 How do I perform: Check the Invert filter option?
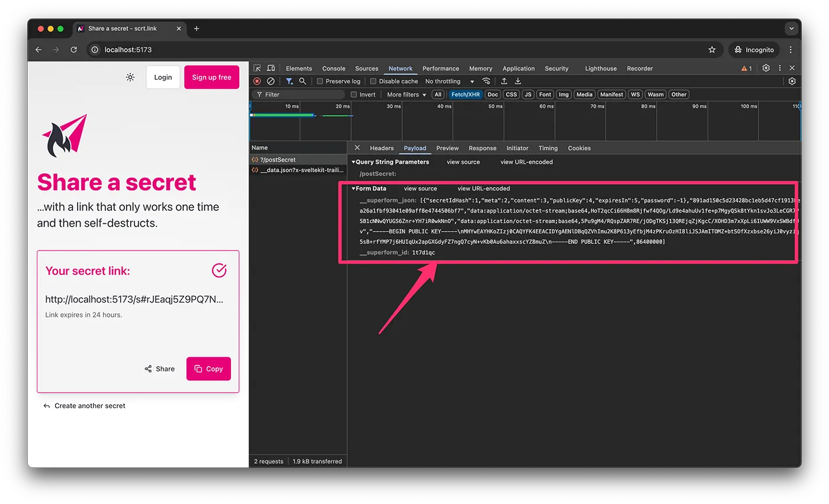(x=354, y=94)
